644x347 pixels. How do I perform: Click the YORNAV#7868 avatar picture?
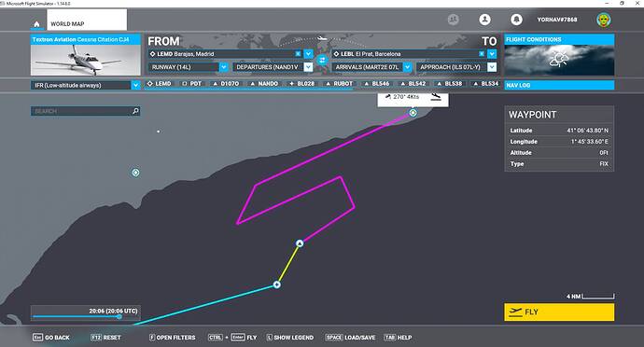click(603, 20)
